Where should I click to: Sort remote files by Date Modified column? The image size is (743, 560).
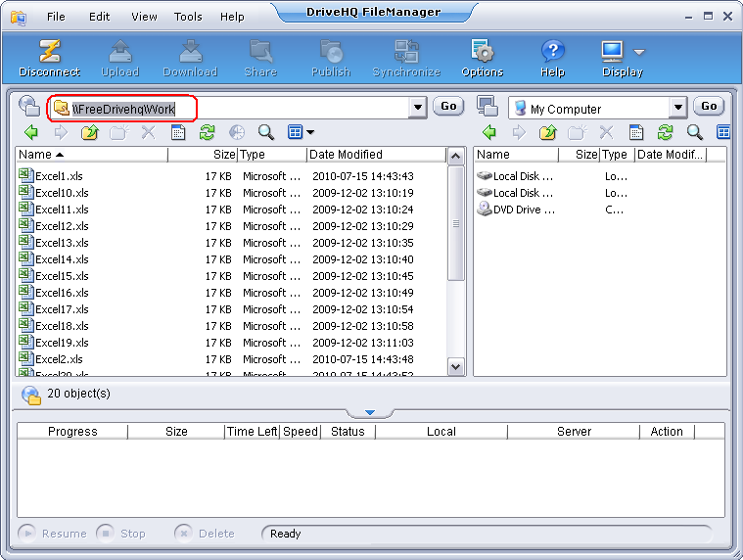click(375, 155)
